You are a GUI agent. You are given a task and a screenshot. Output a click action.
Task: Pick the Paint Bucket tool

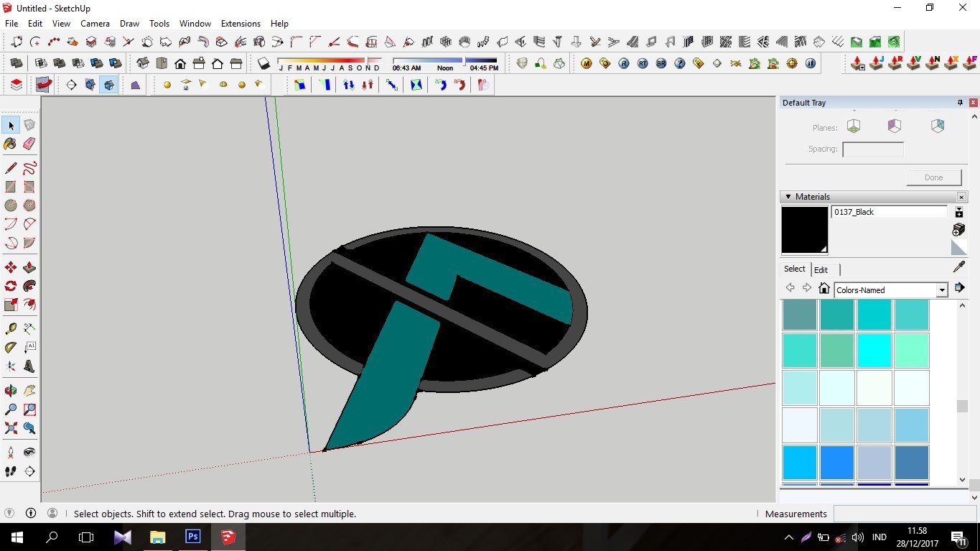click(x=11, y=144)
